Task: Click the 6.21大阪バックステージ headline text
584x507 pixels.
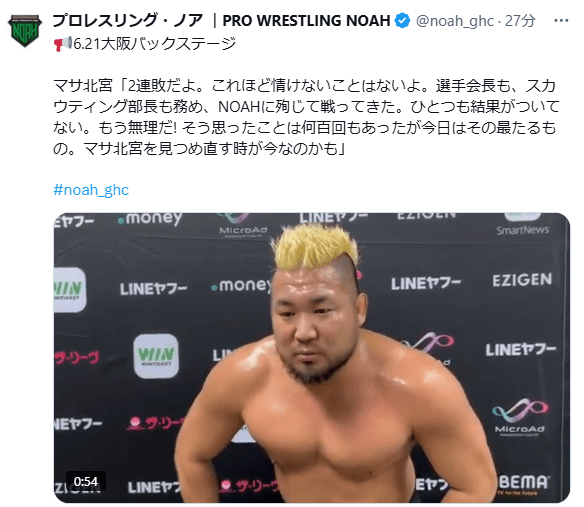Action: [x=155, y=44]
